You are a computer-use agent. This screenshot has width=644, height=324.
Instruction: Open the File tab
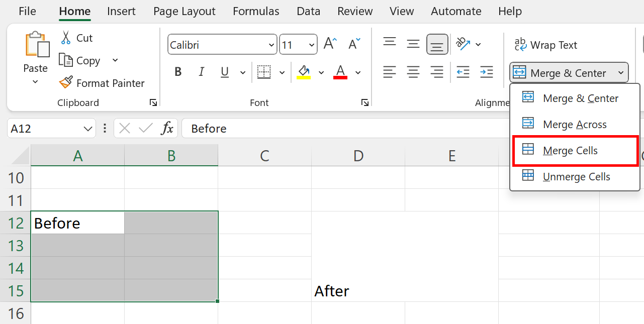(27, 11)
